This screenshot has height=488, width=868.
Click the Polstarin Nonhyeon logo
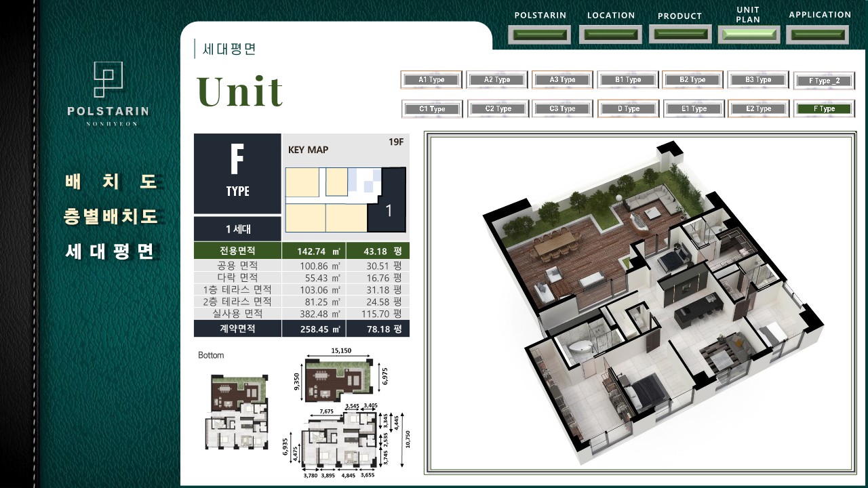(x=108, y=94)
